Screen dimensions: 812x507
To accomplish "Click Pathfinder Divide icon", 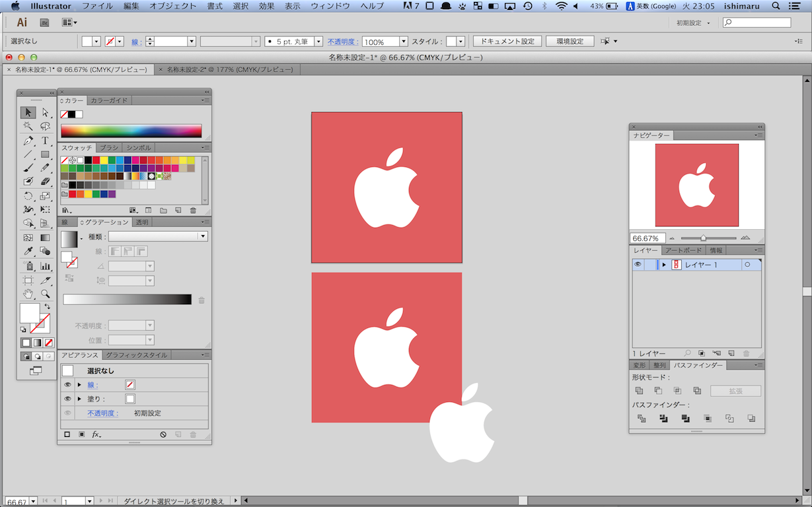I will (641, 419).
